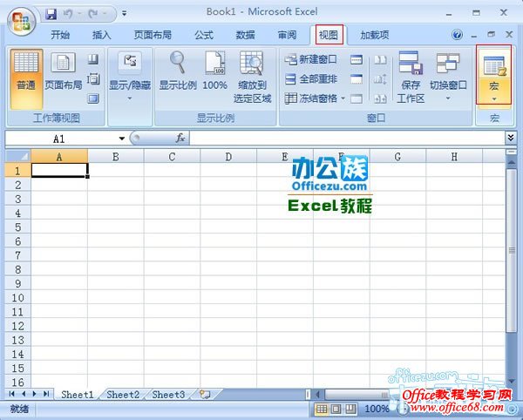Open the Name Box dropdown arrow
The width and height of the screenshot is (523, 420).
tap(122, 139)
